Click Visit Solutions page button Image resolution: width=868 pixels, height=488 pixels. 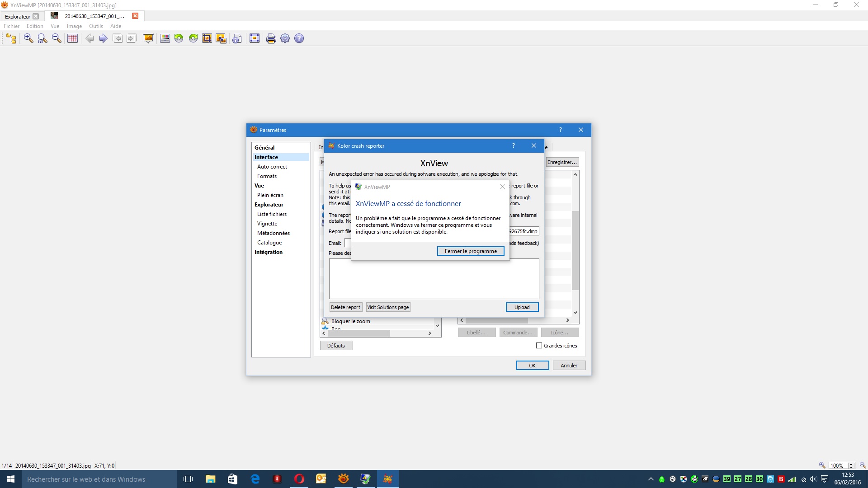pos(388,307)
